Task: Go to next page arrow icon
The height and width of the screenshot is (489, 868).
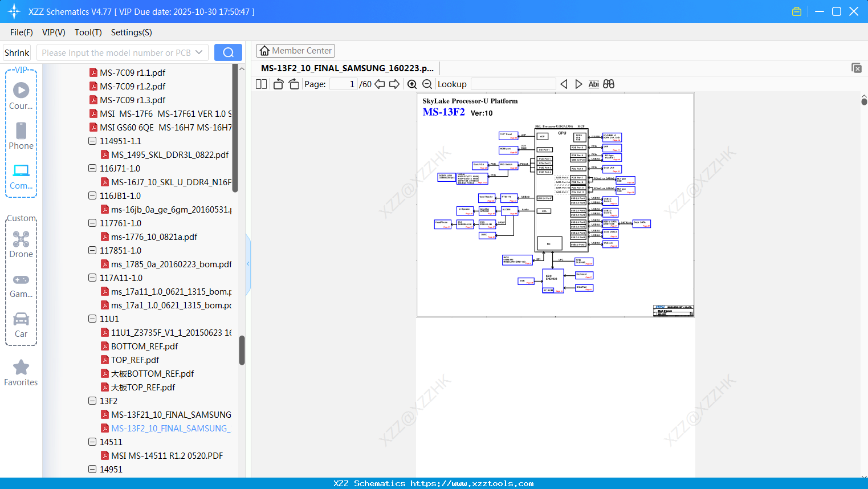Action: pyautogui.click(x=394, y=84)
